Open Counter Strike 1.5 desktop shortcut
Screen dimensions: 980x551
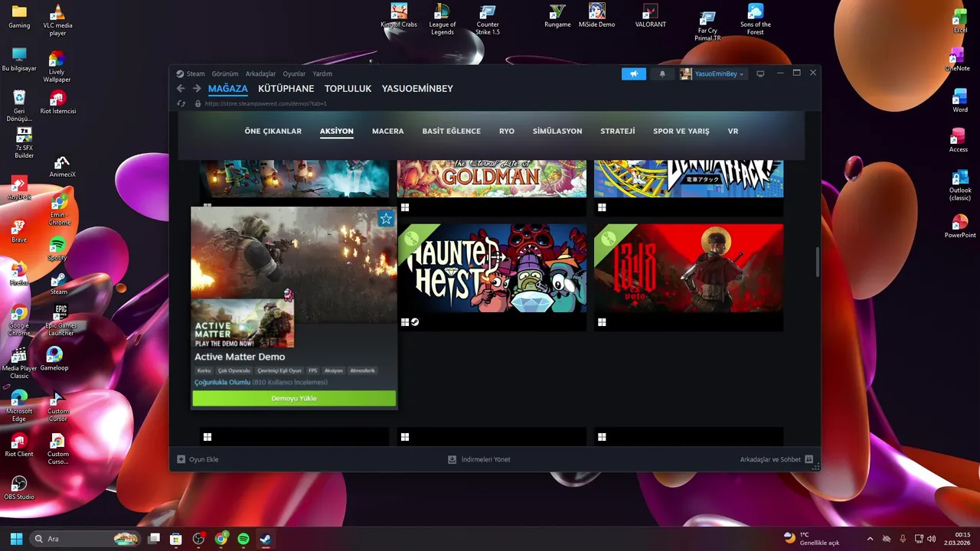coord(488,19)
